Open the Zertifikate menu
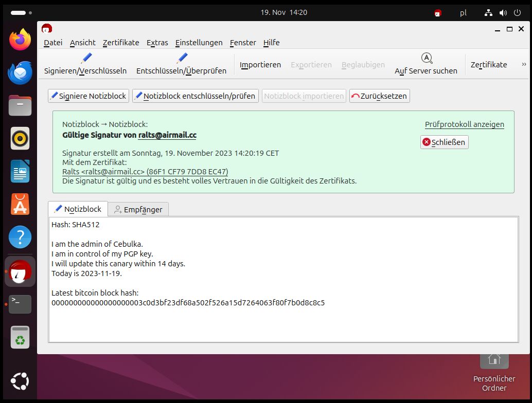Viewport: 532px width, 403px height. (x=121, y=43)
